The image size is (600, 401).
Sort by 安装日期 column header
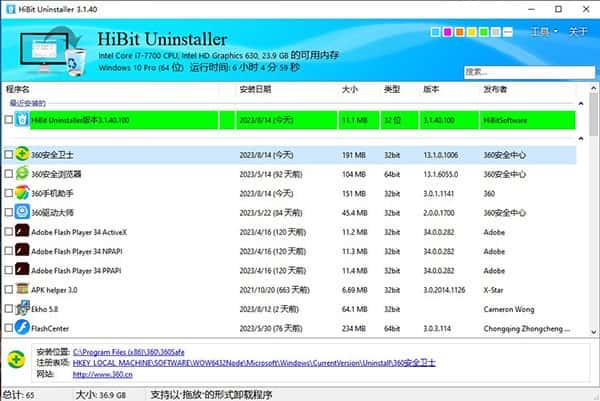coord(255,89)
